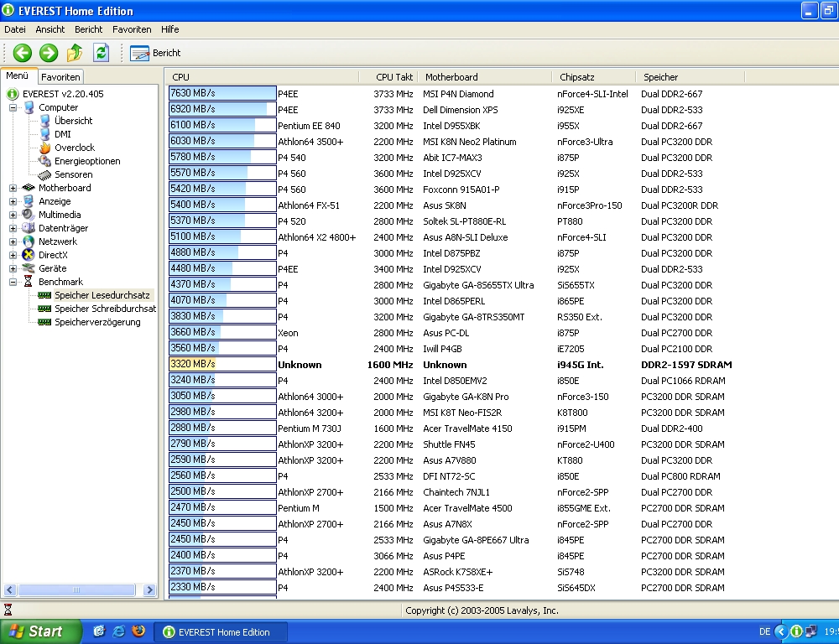
Task: Click the Netzwerk globe icon
Action: pyautogui.click(x=29, y=241)
